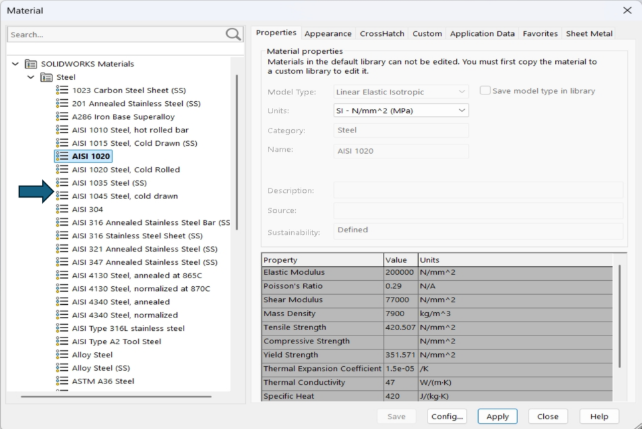Click the AISI 1010 Steel hot rolled icon

62,130
